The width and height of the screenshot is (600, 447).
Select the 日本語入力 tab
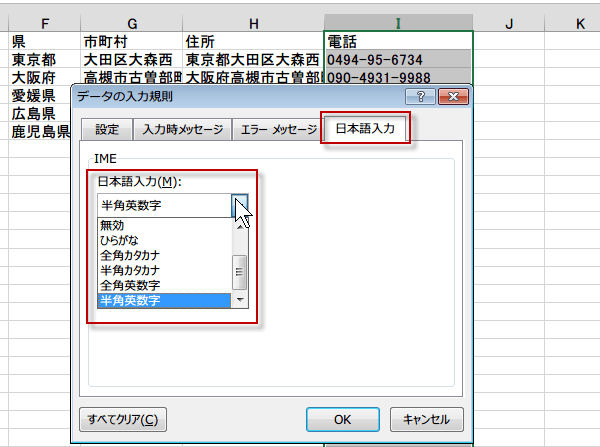(365, 128)
